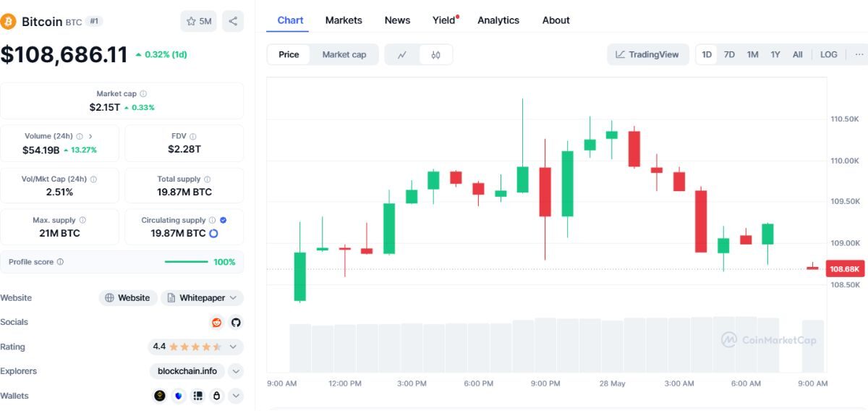This screenshot has width=868, height=411.
Task: Click the Profile score progress bar
Action: pos(187,262)
